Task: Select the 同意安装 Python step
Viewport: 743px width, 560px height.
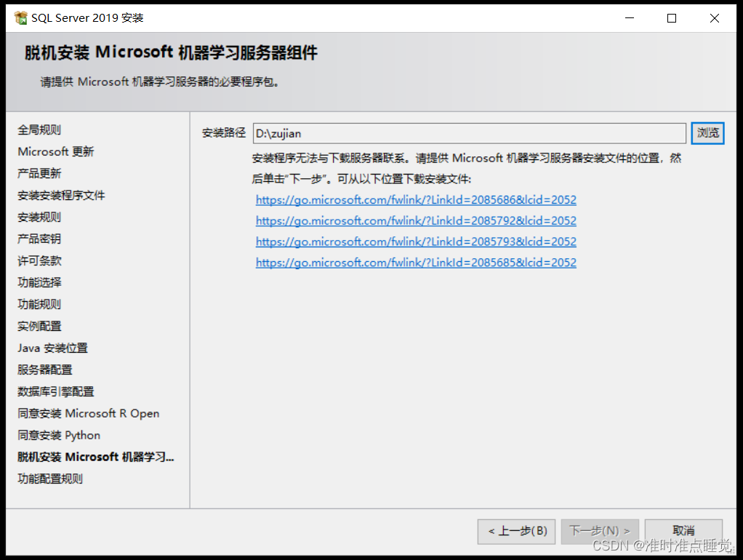Action: coord(59,436)
